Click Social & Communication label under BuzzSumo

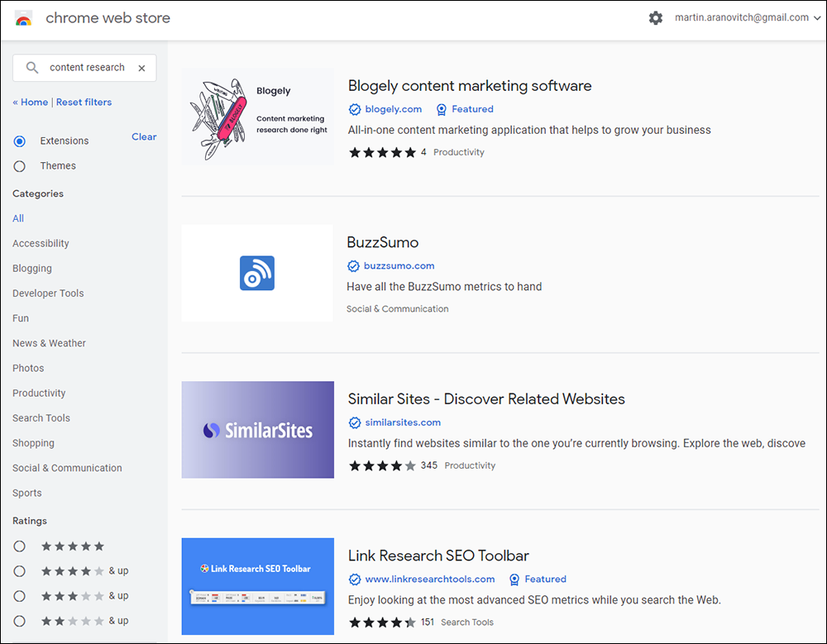click(398, 309)
